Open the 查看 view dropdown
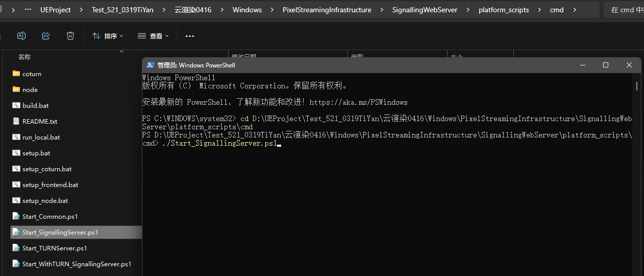The height and width of the screenshot is (276, 644). tap(153, 36)
